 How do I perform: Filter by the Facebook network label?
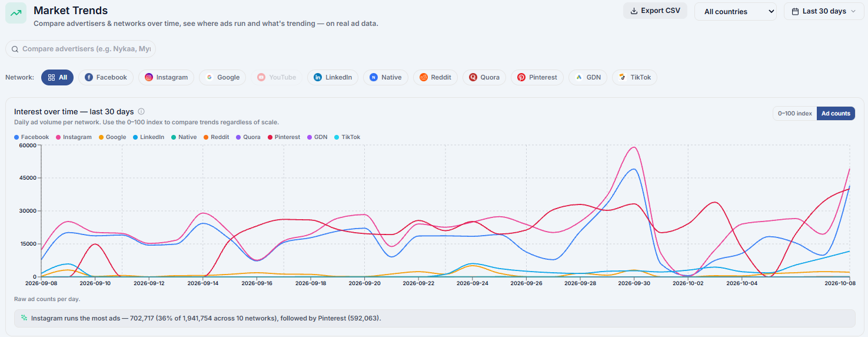[112, 77]
